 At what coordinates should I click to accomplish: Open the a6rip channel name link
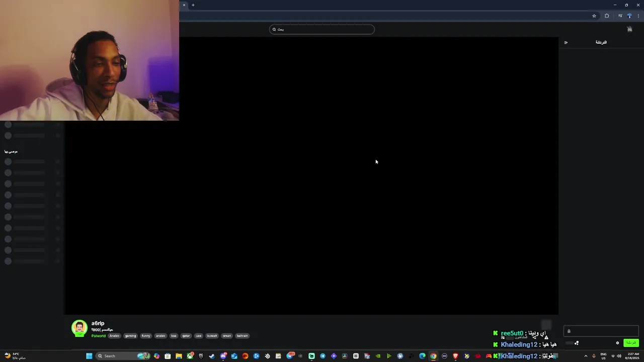coord(98,323)
